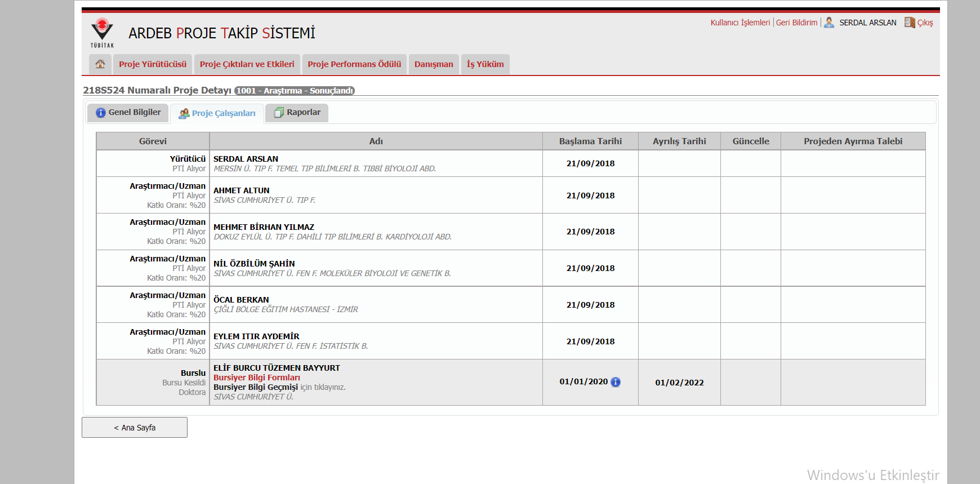
Task: Click DOKUZ EYLÜL Ü. affiliation text
Action: (332, 237)
